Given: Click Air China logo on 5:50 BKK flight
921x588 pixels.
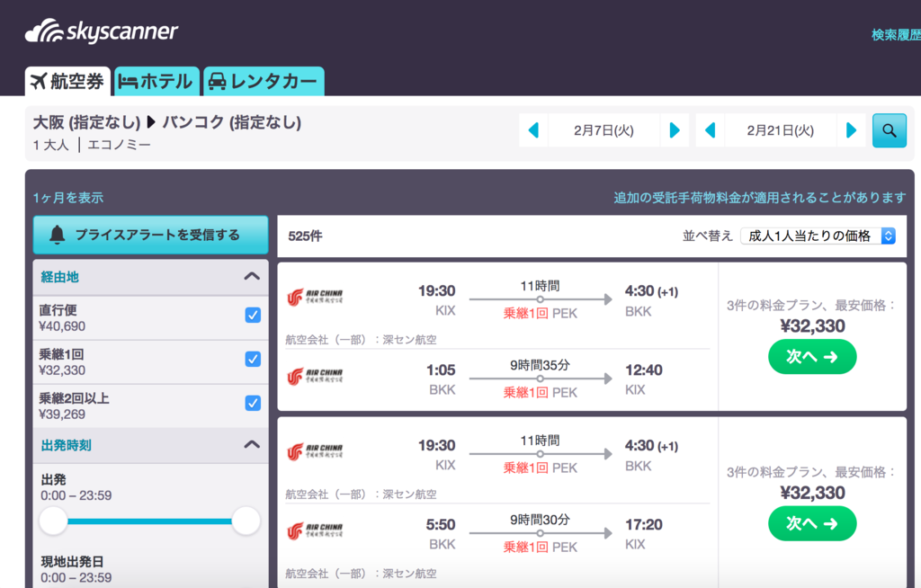Looking at the screenshot, I should coord(315,530).
